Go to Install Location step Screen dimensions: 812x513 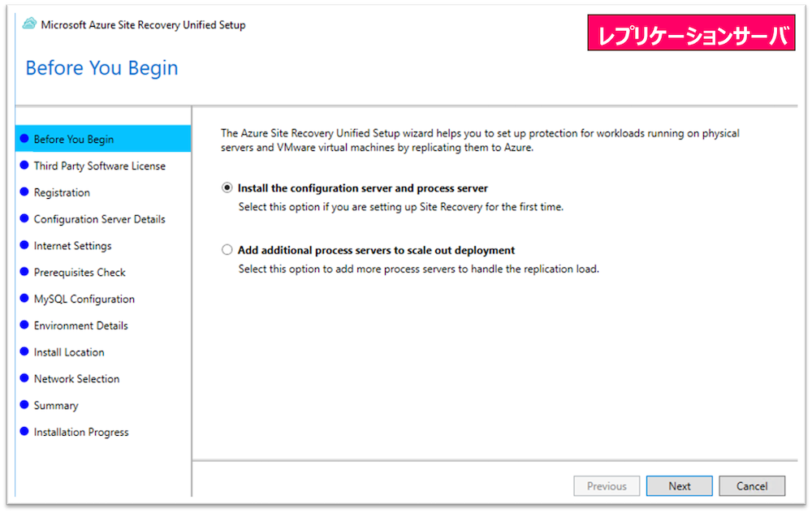point(69,352)
